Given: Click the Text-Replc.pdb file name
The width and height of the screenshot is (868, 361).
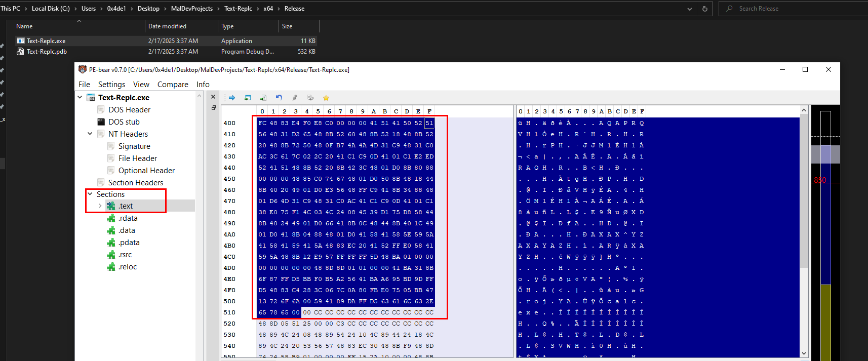Looking at the screenshot, I should (x=47, y=52).
